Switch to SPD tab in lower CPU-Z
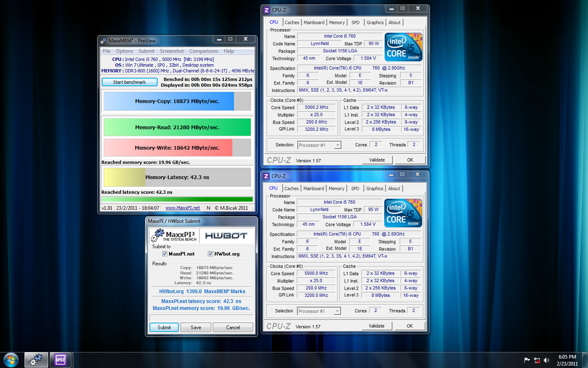The image size is (588, 368). 355,188
